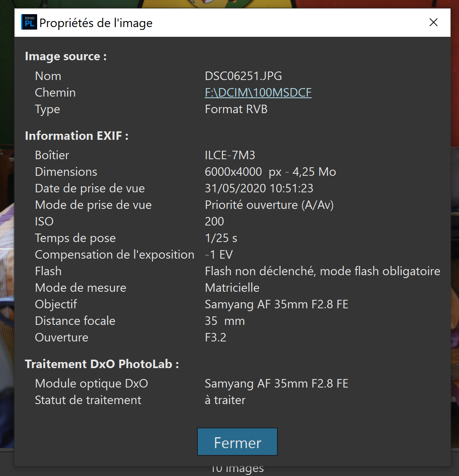Click the dialog title Propriétés de l'image

(x=96, y=23)
